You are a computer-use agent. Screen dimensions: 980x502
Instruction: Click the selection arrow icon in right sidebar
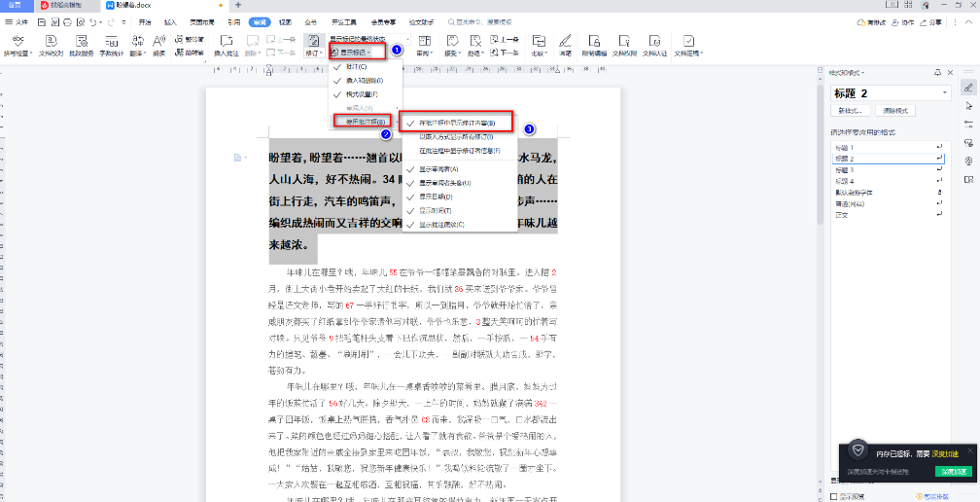[968, 105]
